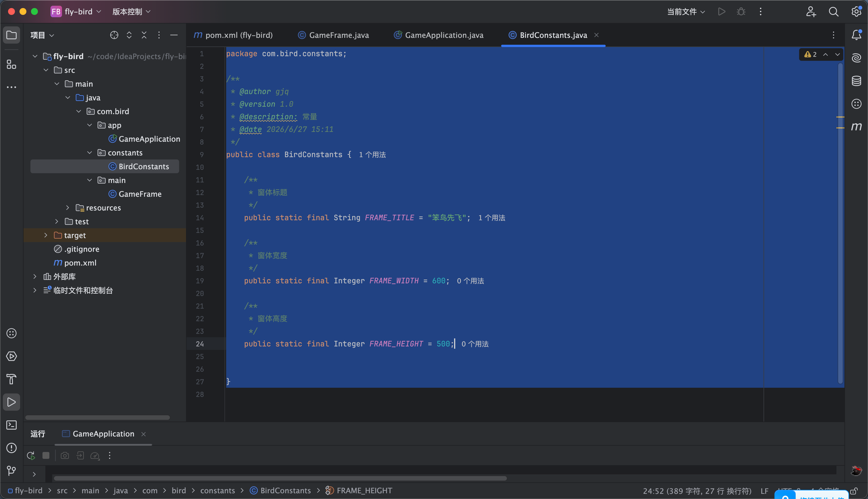Viewport: 868px width, 499px height.
Task: Click the Run console horizontal scrollbar
Action: pos(280,478)
